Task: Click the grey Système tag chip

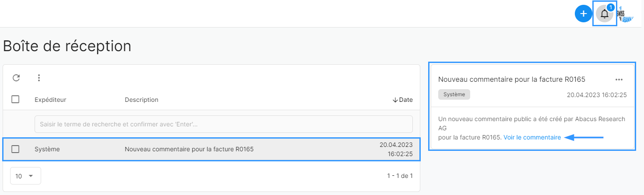Action: pyautogui.click(x=454, y=94)
